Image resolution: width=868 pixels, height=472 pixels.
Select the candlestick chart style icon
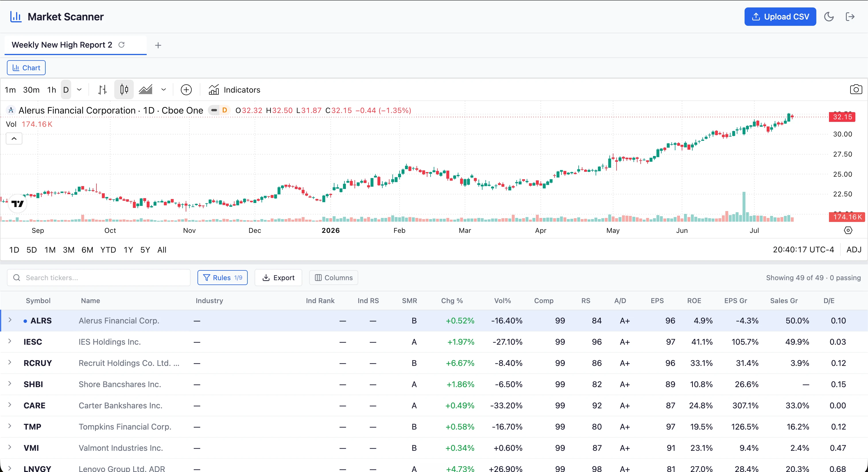pos(124,89)
